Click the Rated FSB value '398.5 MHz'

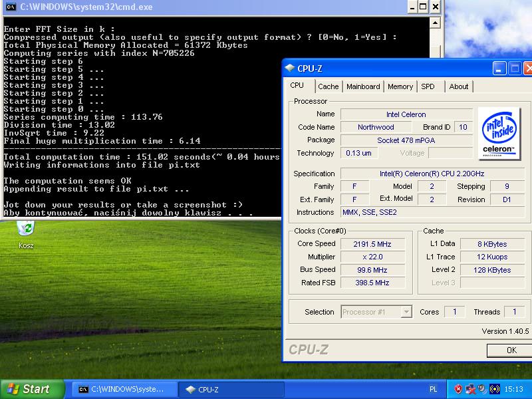point(372,283)
